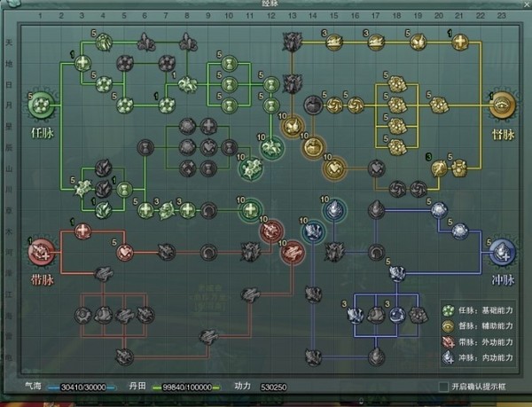Select the large green 任脉 meridian node

[43, 106]
